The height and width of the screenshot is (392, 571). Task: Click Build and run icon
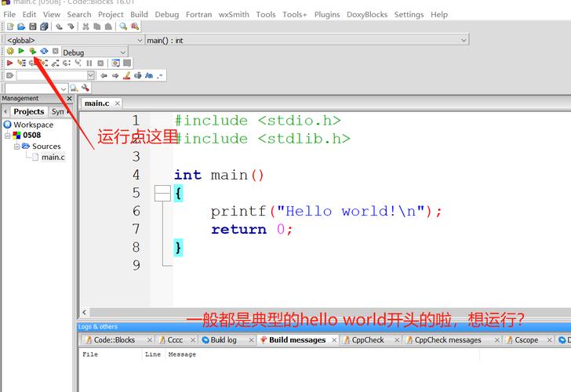pyautogui.click(x=33, y=51)
